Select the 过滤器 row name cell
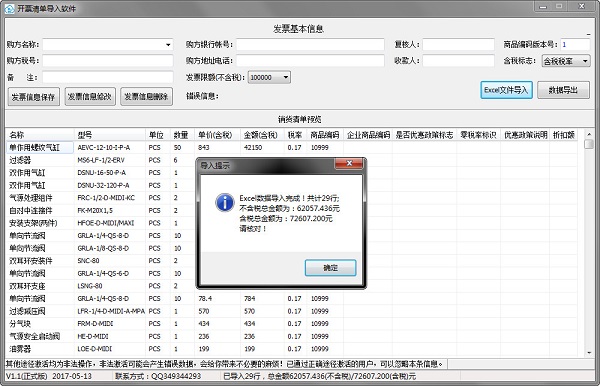Viewport: 600px width, 386px height. click(40, 160)
